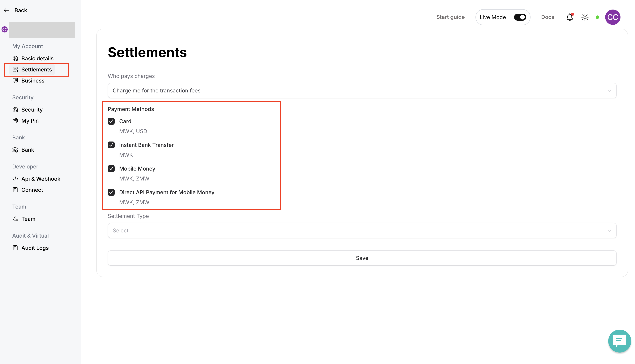Viewport: 635px width, 364px height.
Task: Click the Start guide link
Action: coord(450,17)
